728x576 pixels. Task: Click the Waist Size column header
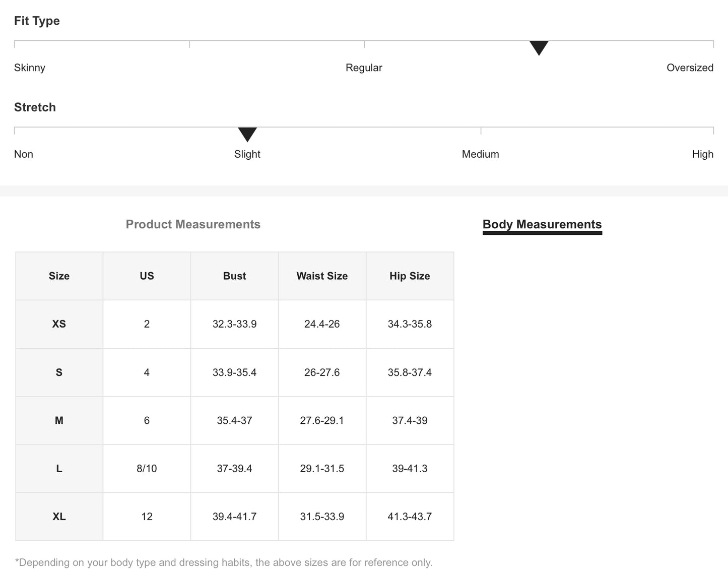(x=322, y=276)
